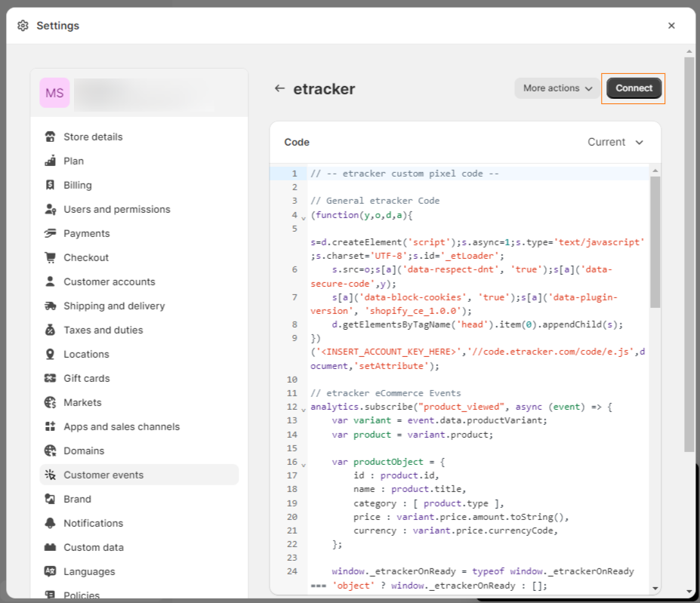
Task: Click the Notifications bell icon
Action: pyautogui.click(x=50, y=523)
